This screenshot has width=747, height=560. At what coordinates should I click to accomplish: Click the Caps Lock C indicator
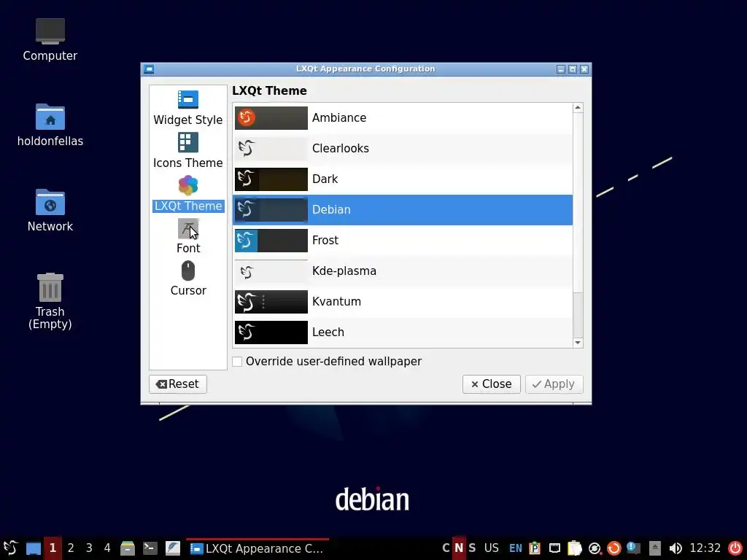[446, 548]
